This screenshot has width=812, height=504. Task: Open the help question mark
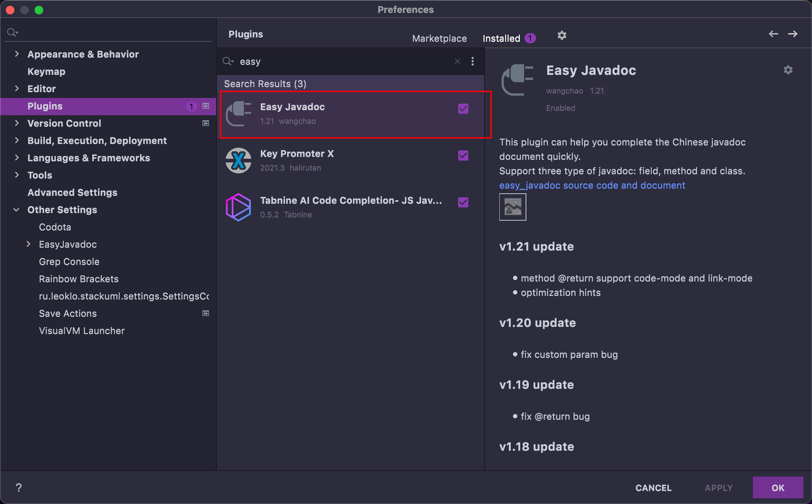pos(19,487)
